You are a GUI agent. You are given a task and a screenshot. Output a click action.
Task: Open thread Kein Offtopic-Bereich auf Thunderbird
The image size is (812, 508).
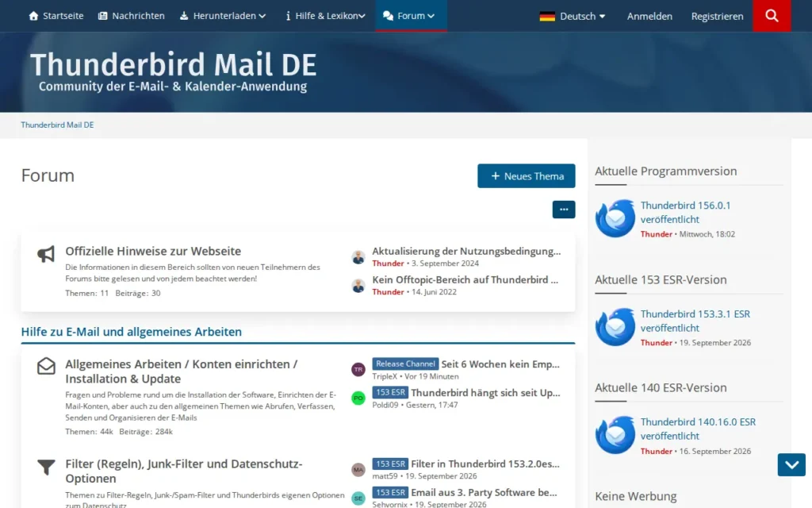coord(465,279)
